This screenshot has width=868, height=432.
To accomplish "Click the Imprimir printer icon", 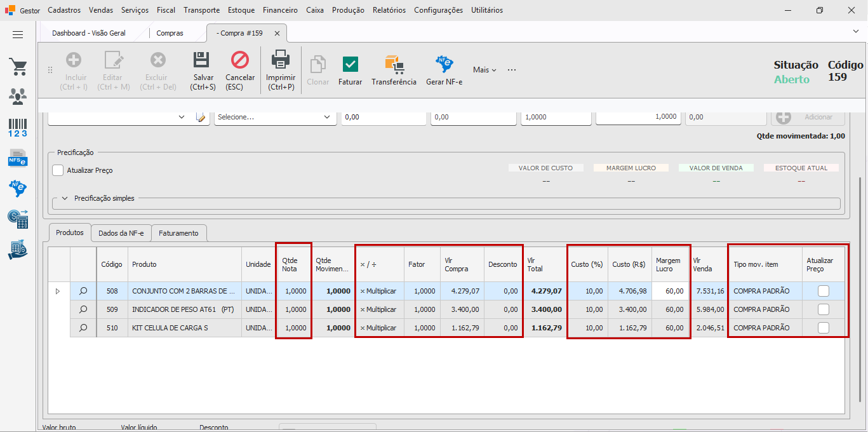I will click(x=281, y=60).
